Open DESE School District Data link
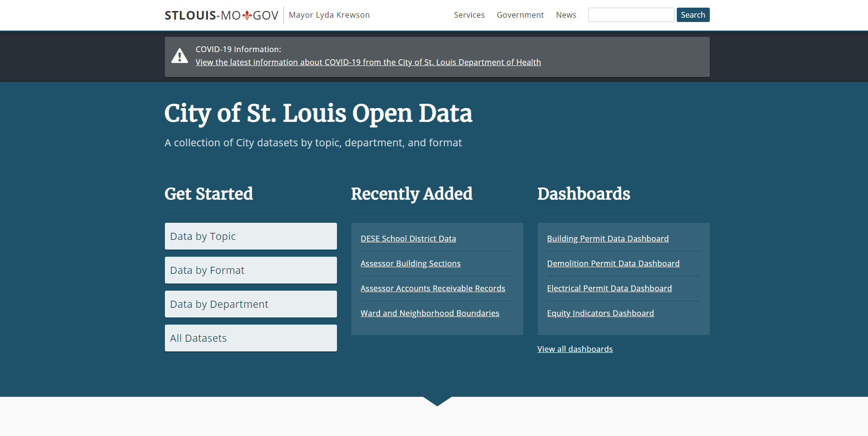The width and height of the screenshot is (868, 436). [x=408, y=239]
